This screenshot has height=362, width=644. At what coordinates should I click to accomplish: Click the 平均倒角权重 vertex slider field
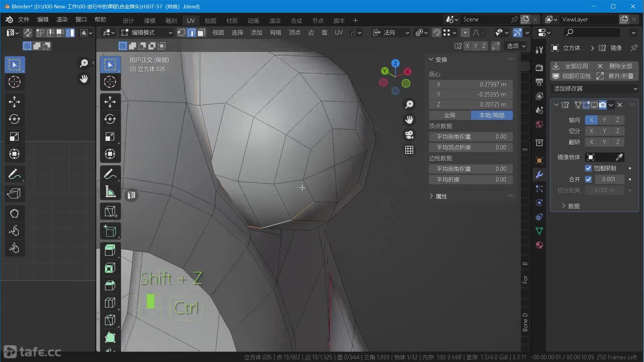(x=471, y=137)
